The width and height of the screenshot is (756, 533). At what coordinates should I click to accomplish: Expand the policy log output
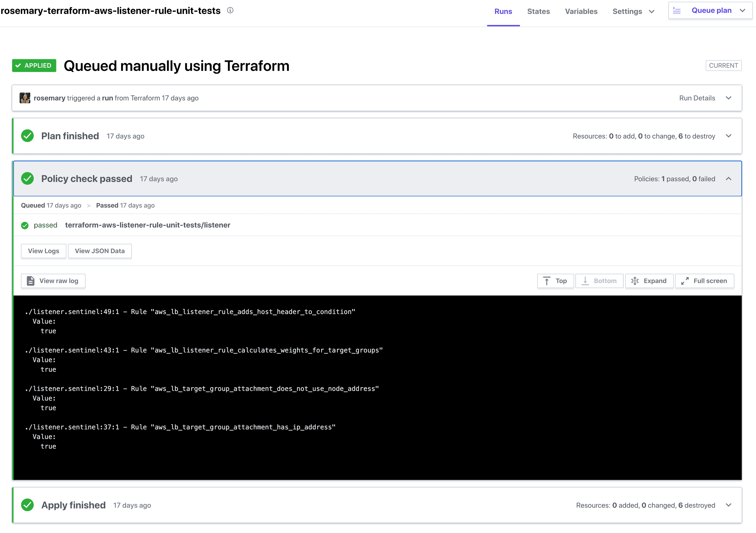[x=649, y=281]
